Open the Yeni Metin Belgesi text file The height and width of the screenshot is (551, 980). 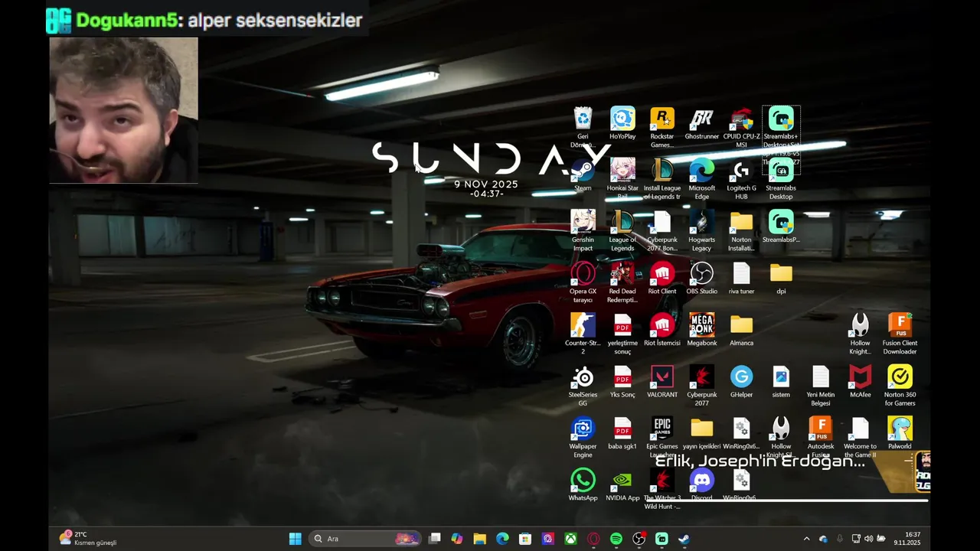click(x=821, y=386)
